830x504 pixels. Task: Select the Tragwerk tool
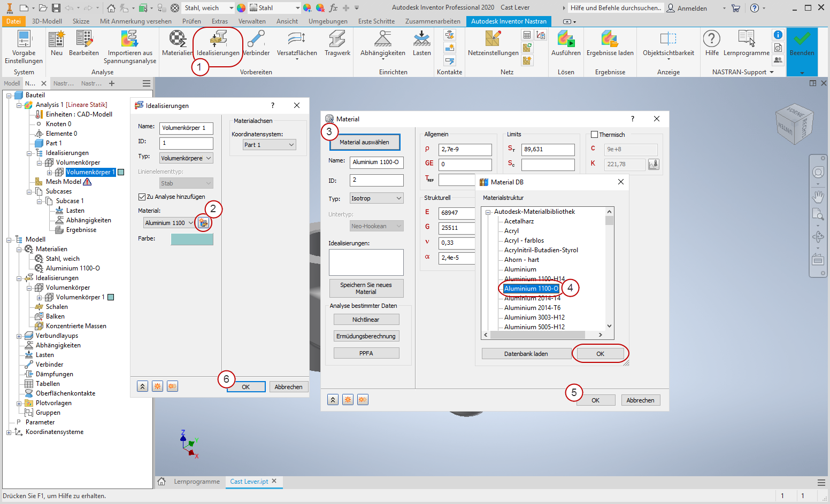337,43
